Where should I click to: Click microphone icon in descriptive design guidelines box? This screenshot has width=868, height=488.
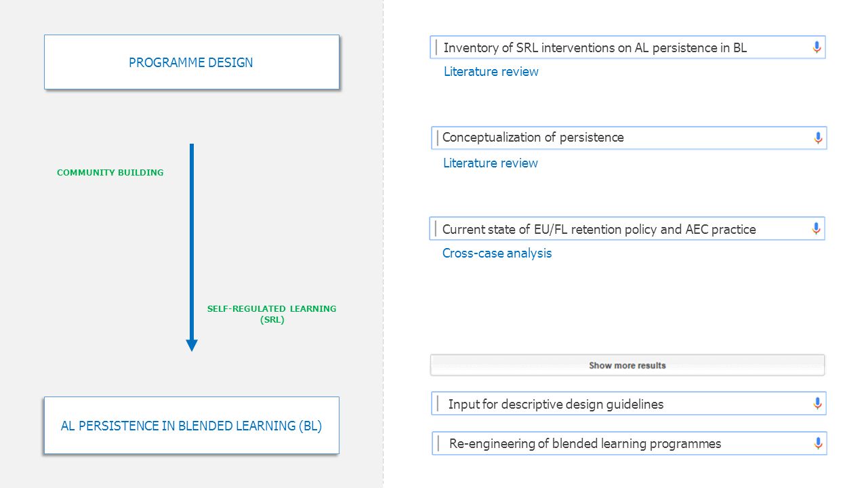[x=817, y=403]
